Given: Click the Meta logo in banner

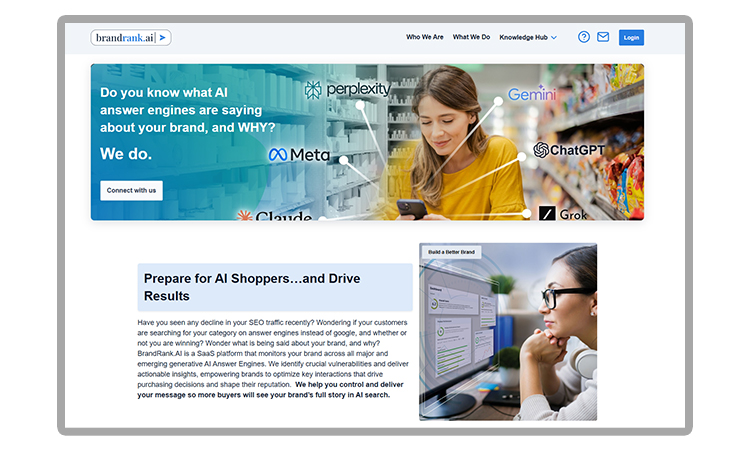Looking at the screenshot, I should 299,154.
